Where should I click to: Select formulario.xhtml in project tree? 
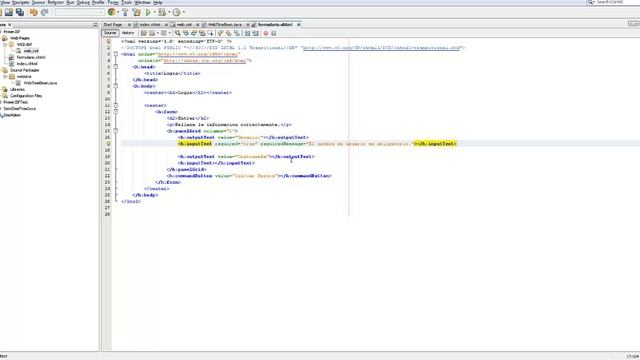click(x=31, y=58)
